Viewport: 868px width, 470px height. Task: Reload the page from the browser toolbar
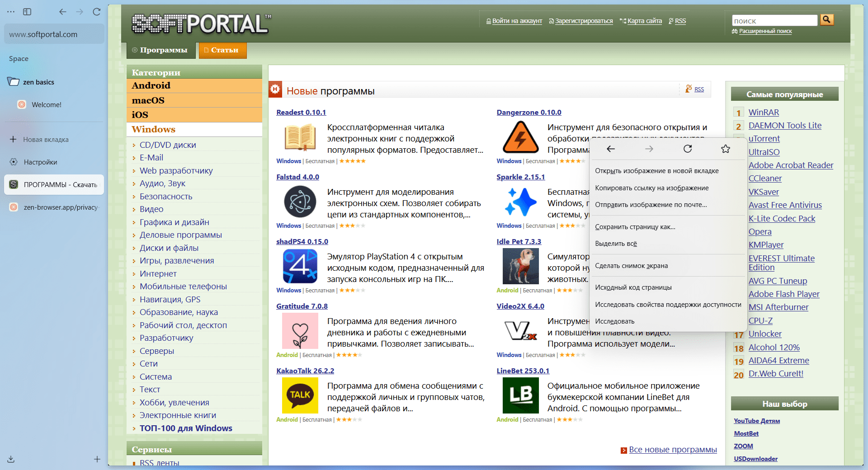[x=96, y=12]
